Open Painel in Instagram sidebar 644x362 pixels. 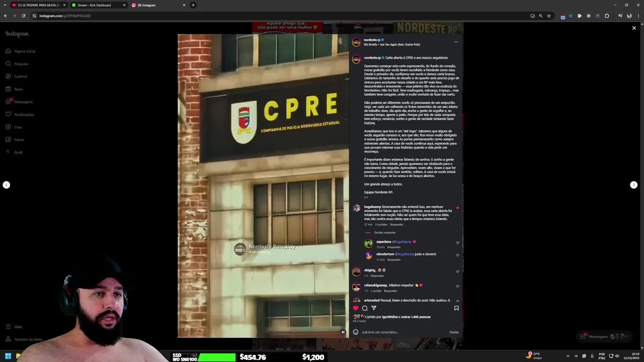(15, 140)
